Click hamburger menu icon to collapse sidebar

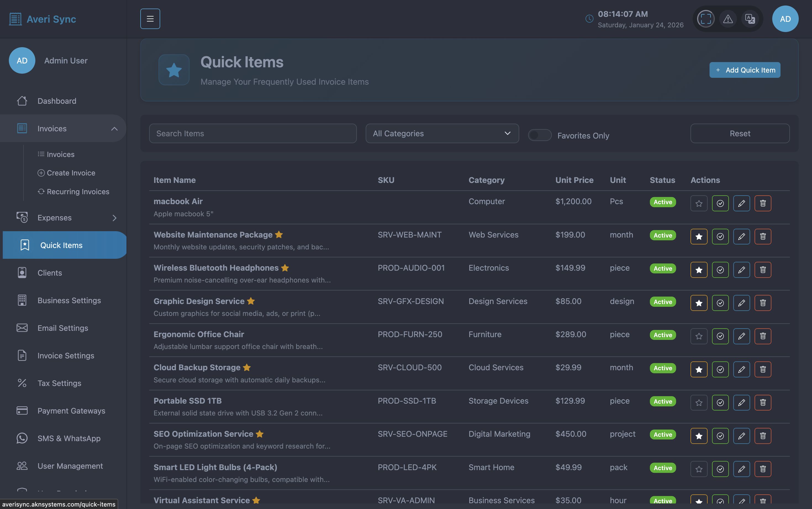pos(150,19)
